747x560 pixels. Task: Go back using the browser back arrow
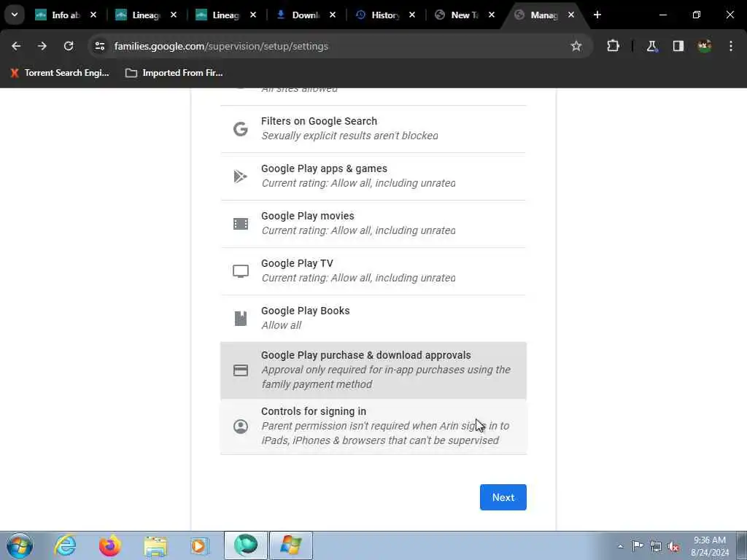tap(16, 46)
